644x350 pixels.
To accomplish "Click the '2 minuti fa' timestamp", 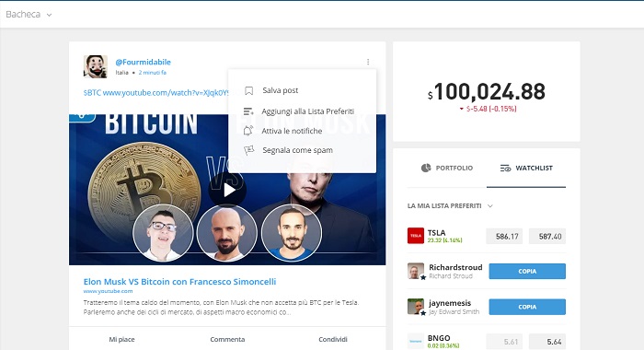I will [x=153, y=73].
